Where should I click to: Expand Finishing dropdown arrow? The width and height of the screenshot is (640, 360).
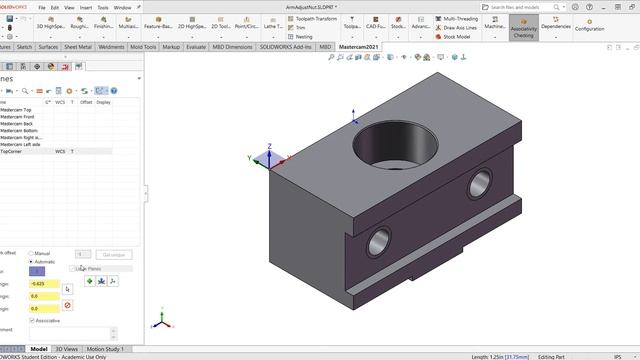point(103,37)
